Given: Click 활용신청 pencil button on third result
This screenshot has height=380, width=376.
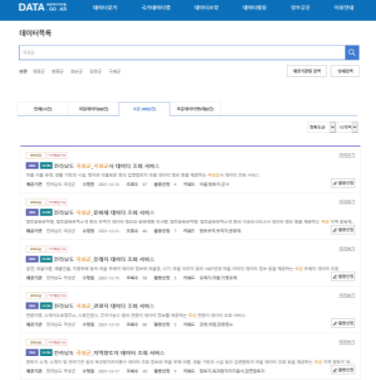Looking at the screenshot, I should pyautogui.click(x=343, y=276).
